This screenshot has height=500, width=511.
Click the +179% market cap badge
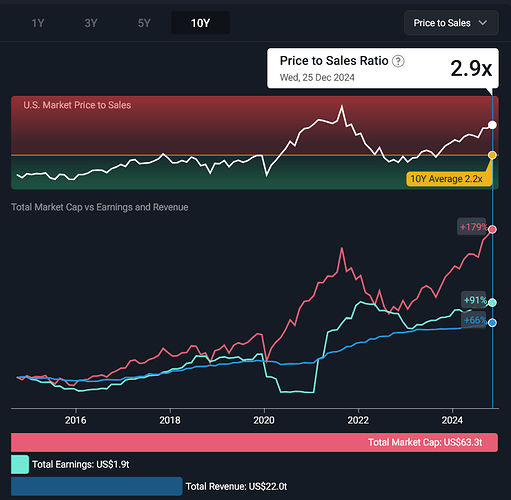472,227
